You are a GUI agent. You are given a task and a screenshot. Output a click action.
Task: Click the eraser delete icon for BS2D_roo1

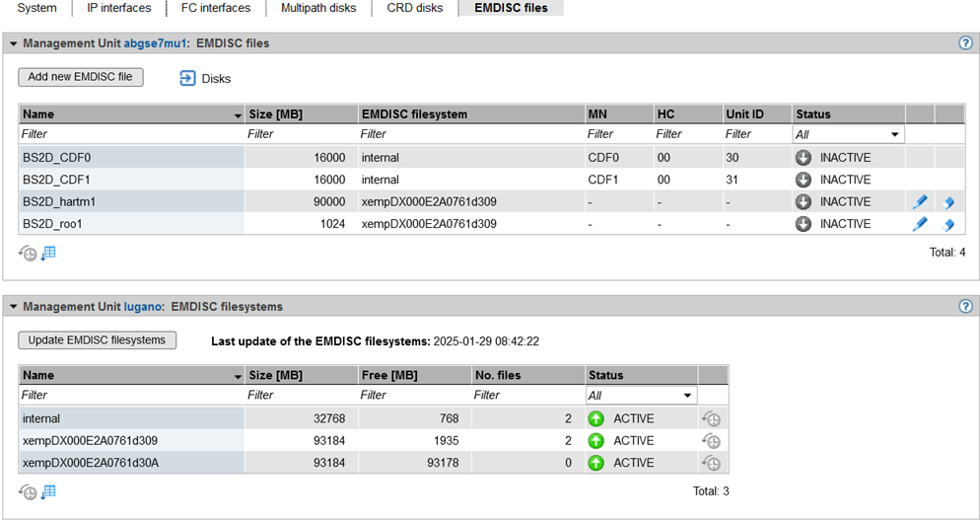(948, 225)
